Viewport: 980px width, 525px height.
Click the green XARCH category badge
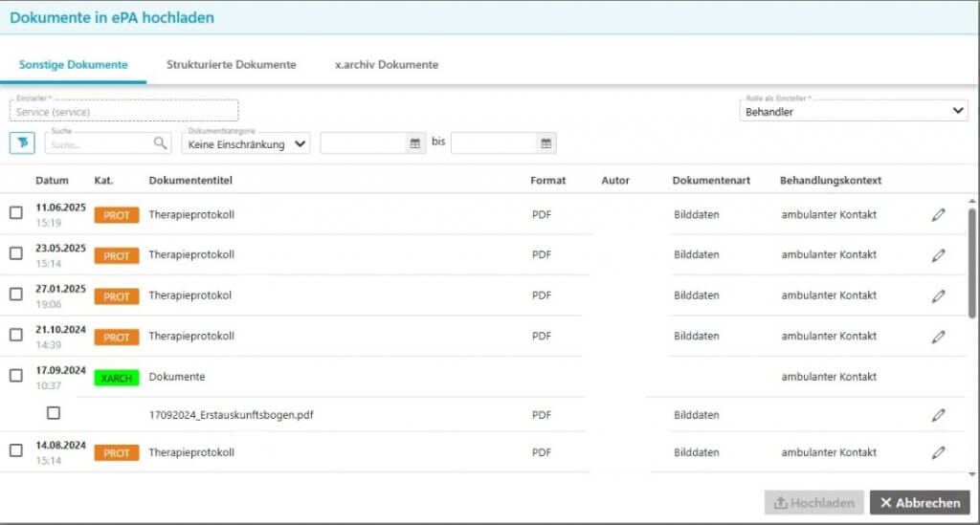[x=116, y=378]
